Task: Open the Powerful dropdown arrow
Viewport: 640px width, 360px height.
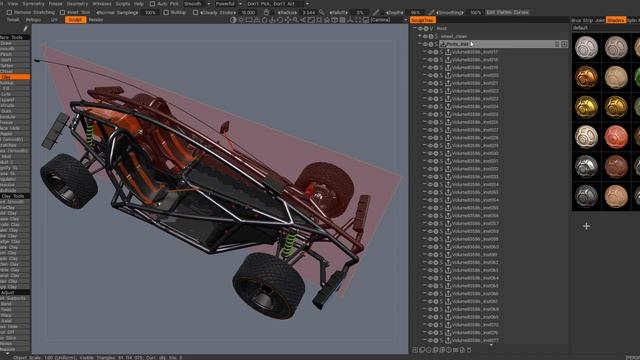Action: click(x=240, y=4)
